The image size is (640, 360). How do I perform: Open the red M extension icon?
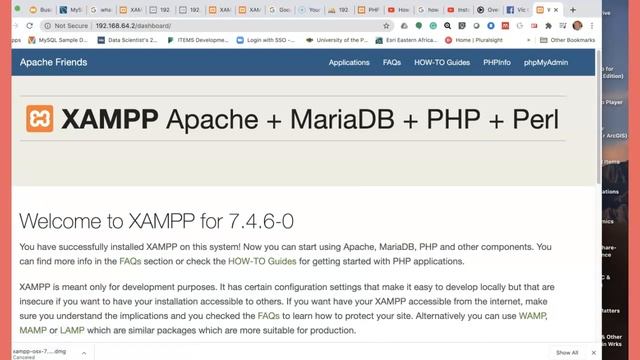(x=505, y=26)
